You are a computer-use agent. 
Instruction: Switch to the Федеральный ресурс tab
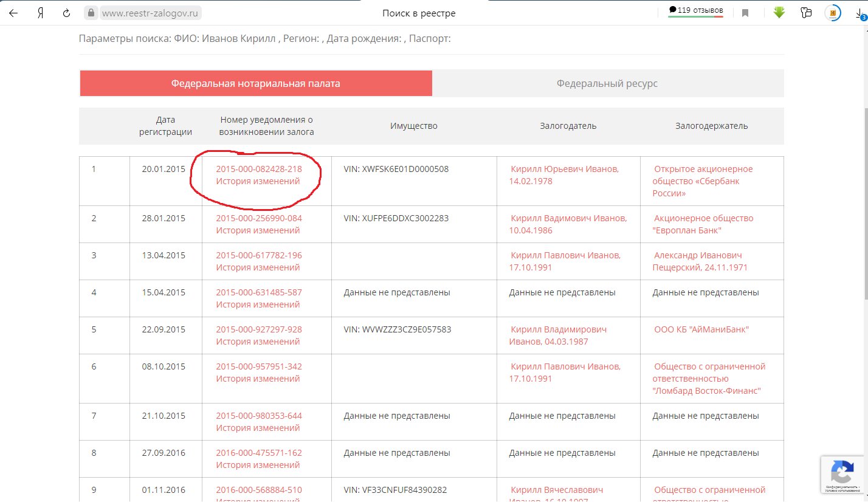coord(607,83)
